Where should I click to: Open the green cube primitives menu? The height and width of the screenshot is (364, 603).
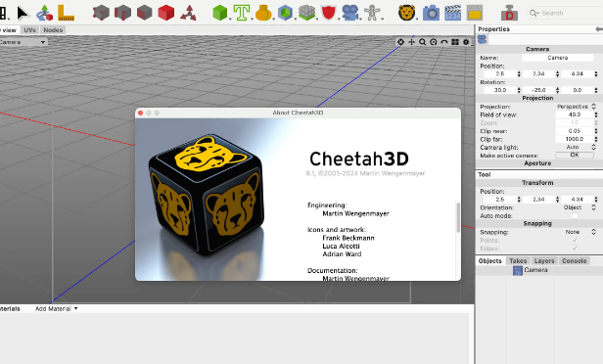click(x=220, y=13)
